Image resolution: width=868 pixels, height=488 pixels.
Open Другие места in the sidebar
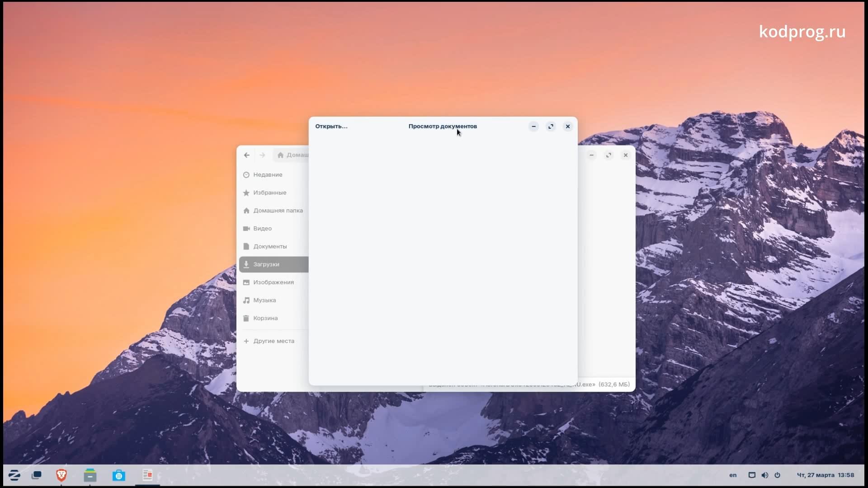click(x=274, y=341)
